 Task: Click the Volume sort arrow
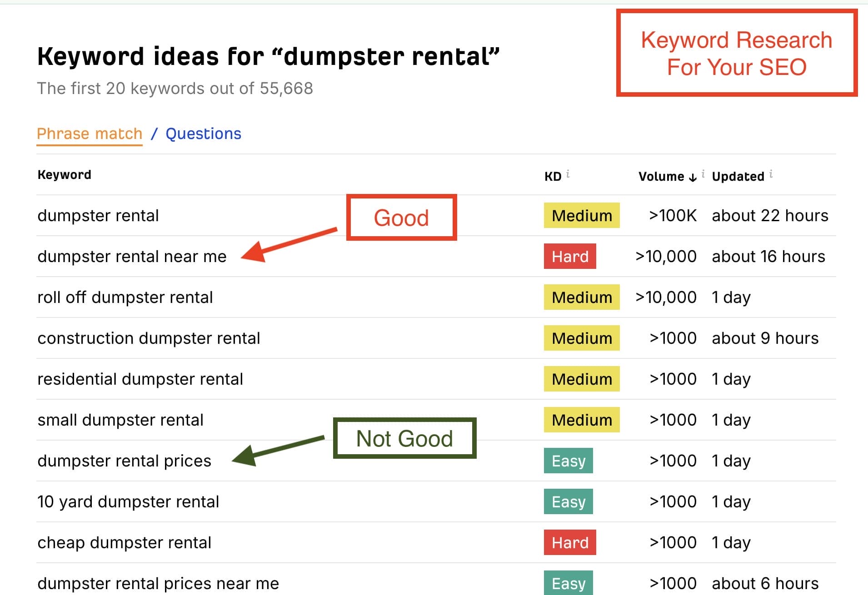(693, 177)
